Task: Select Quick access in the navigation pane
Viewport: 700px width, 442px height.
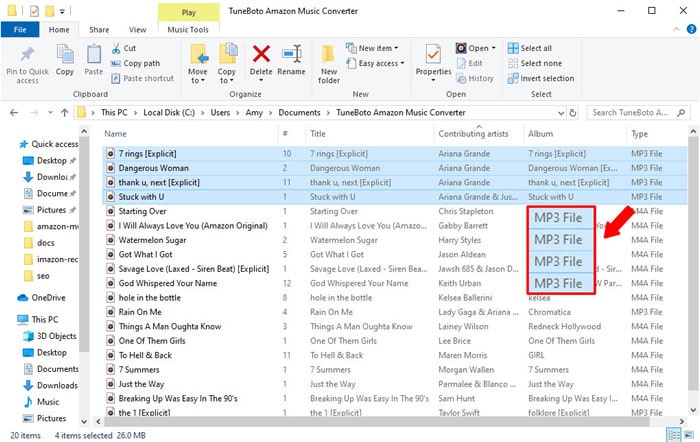Action: point(49,144)
